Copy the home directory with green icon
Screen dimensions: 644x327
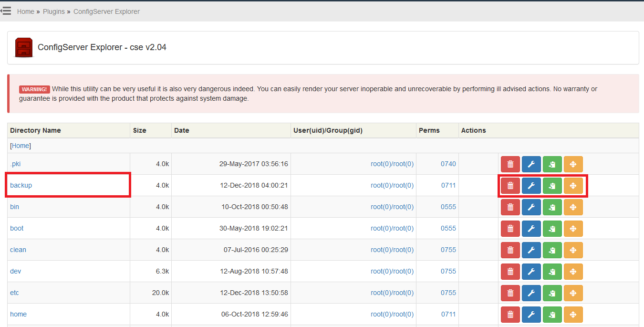[x=552, y=315]
